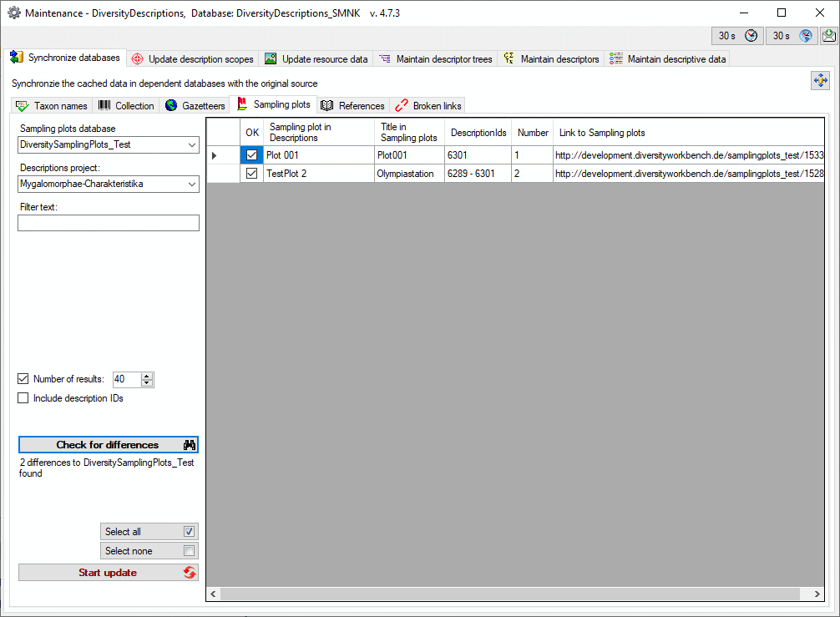Image resolution: width=840 pixels, height=617 pixels.
Task: Click the envelope download icon
Action: coord(829,36)
